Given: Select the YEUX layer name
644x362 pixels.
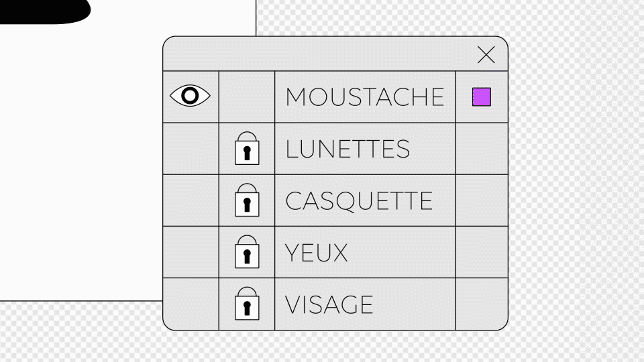Looking at the screenshot, I should 317,252.
